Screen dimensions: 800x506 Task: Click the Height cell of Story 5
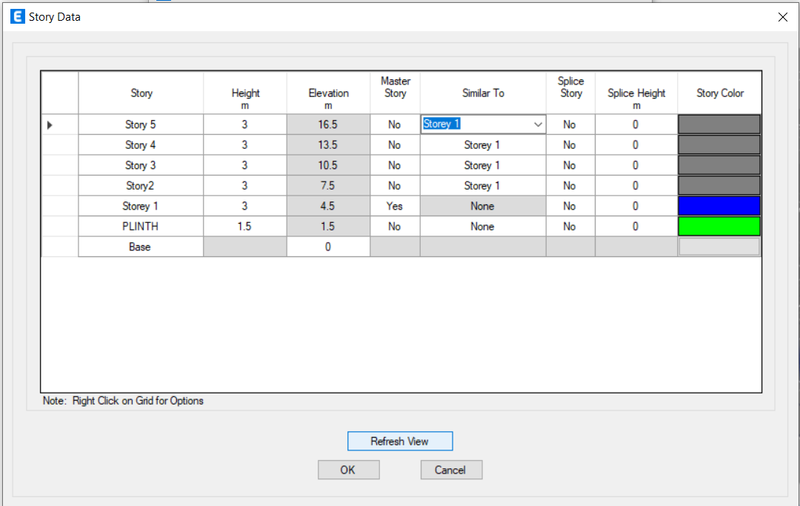[245, 124]
